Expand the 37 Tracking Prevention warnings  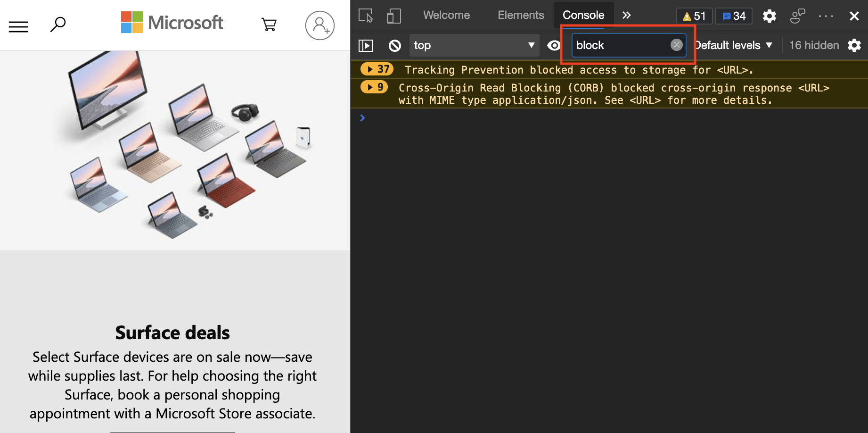[x=377, y=69]
